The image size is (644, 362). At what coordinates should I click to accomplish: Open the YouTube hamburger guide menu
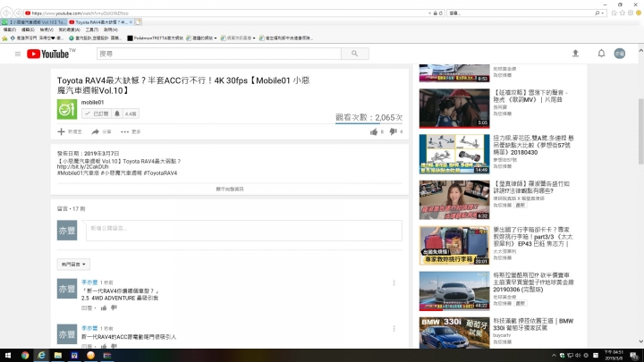click(18, 54)
